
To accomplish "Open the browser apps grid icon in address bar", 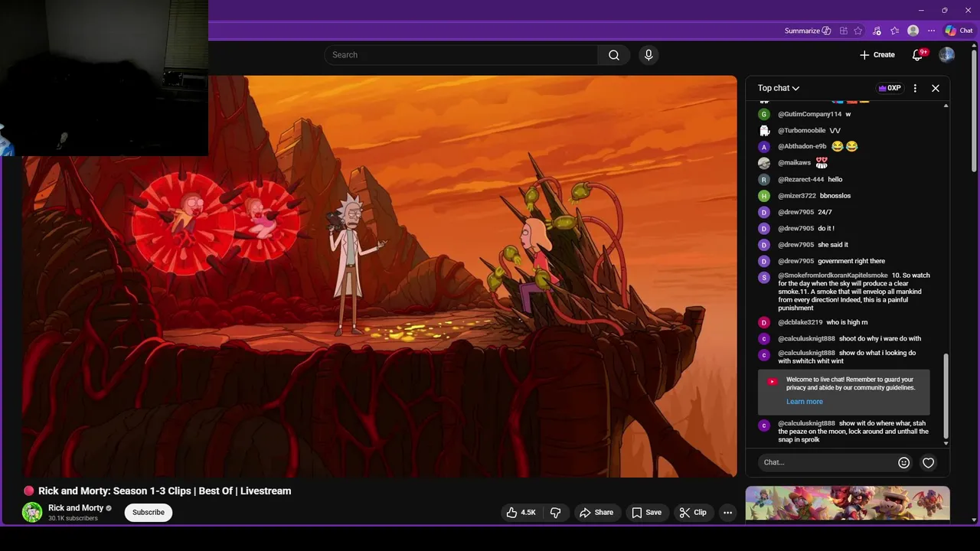I will click(843, 31).
